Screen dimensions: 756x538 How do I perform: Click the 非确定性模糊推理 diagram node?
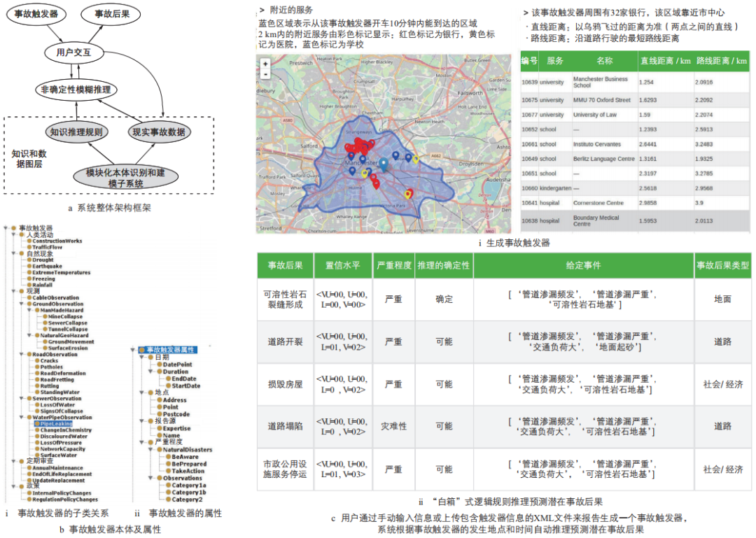(x=76, y=90)
